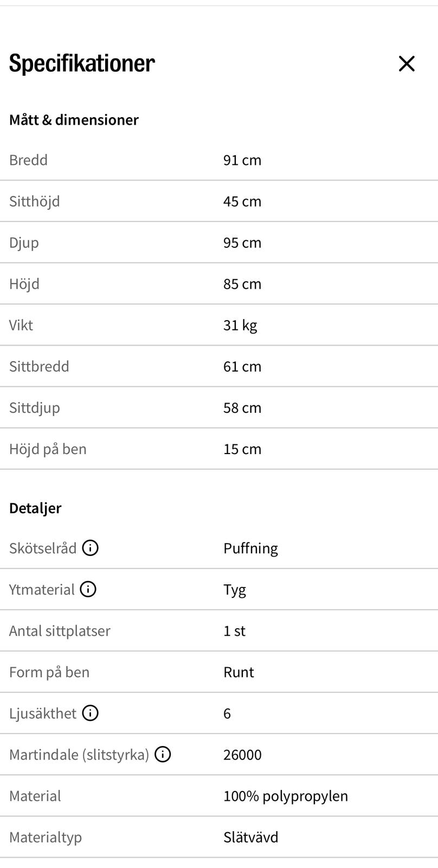Click the Sitthöjd value 45 cm

(x=242, y=201)
